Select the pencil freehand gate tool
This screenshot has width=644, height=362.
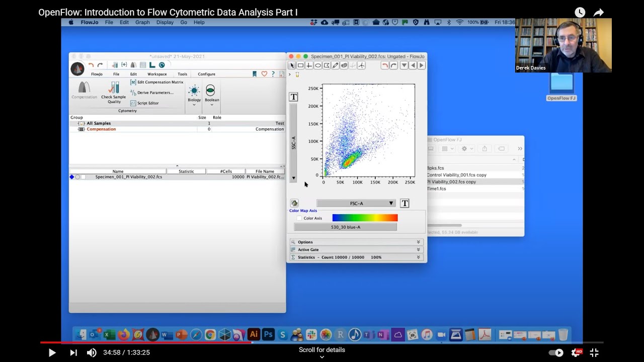click(x=335, y=65)
